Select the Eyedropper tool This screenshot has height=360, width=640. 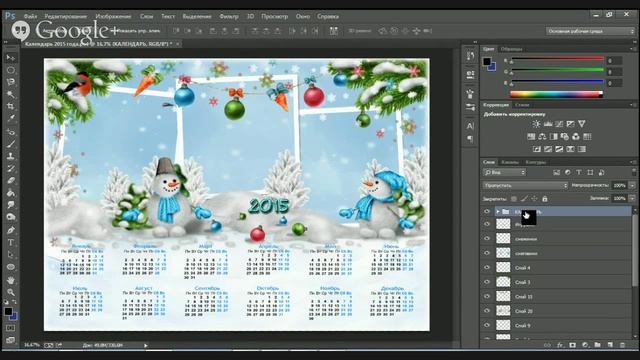(11, 119)
